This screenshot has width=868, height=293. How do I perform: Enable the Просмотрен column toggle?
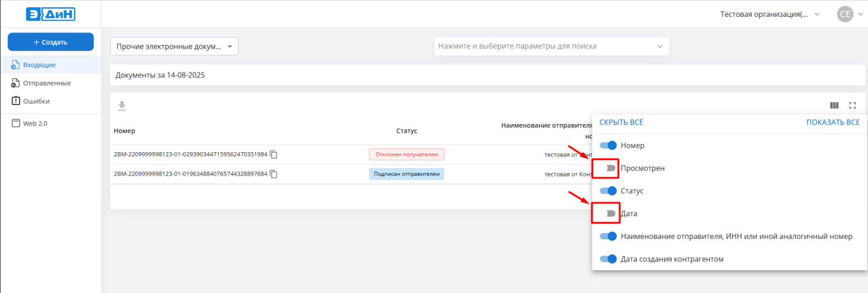tap(608, 168)
